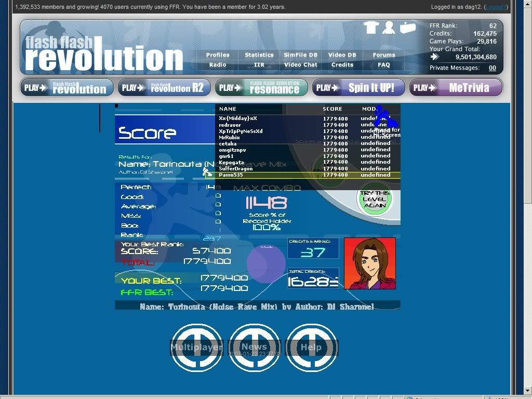Play Flash Flash Revolution R2
Viewport: 532px width, 399px height.
[x=164, y=88]
